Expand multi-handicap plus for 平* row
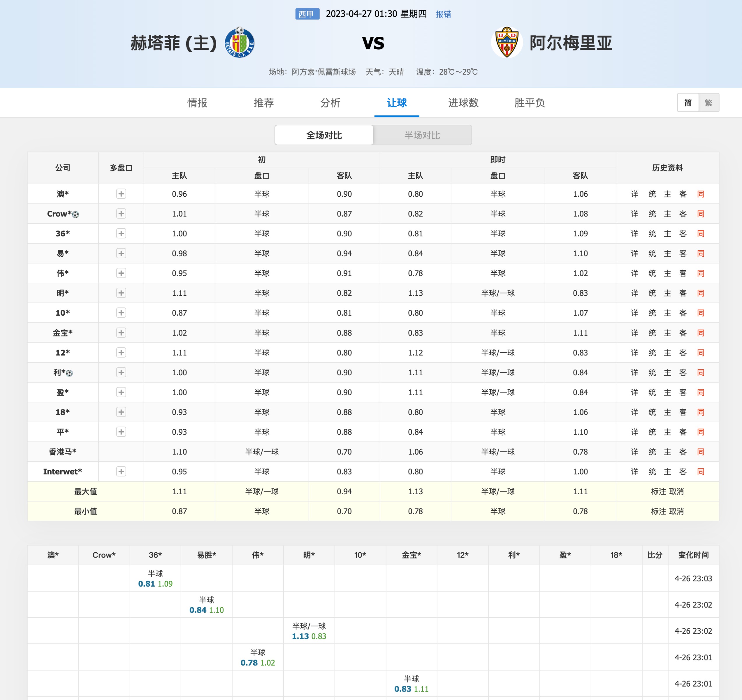Viewport: 742px width, 700px height. (121, 432)
